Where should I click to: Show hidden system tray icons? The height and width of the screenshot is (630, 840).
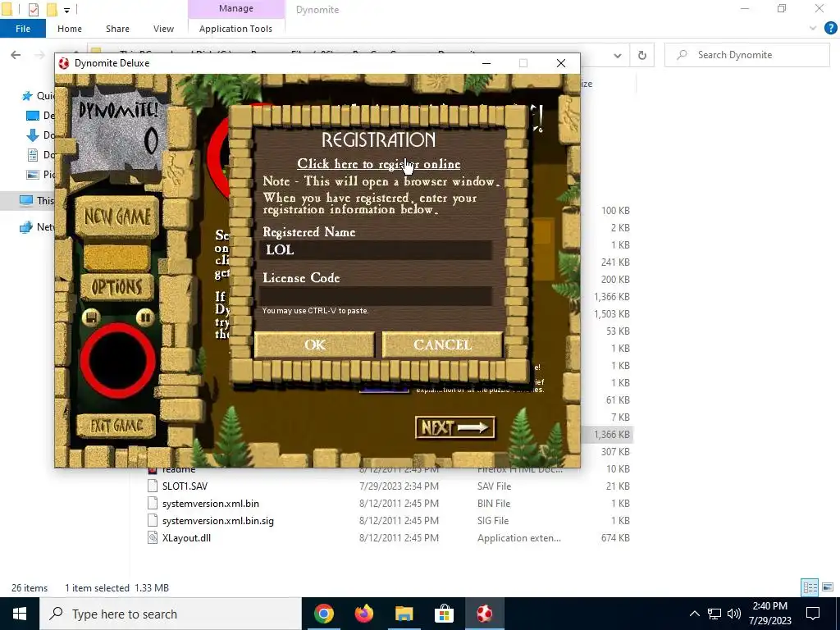point(694,614)
